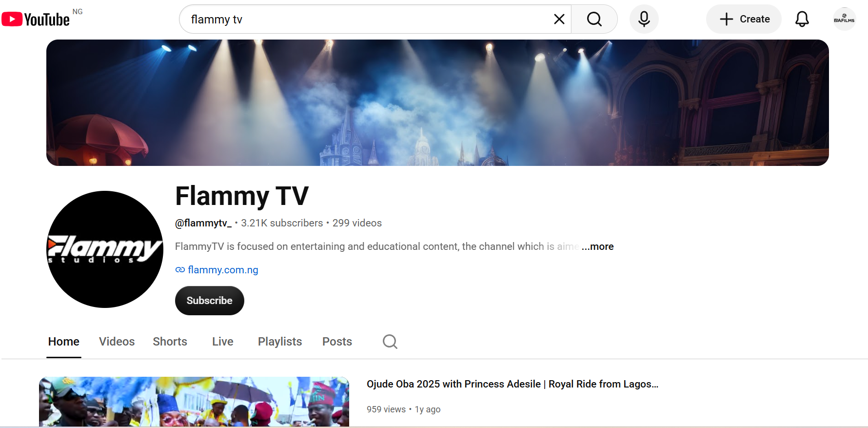The width and height of the screenshot is (868, 428).
Task: Click the Flammy TV channel name
Action: [242, 196]
